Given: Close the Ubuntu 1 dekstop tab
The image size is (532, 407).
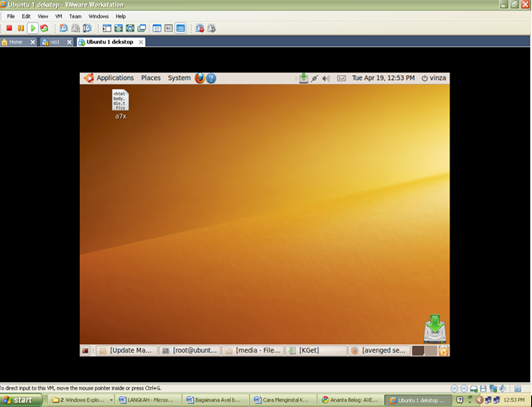Looking at the screenshot, I should pos(141,42).
